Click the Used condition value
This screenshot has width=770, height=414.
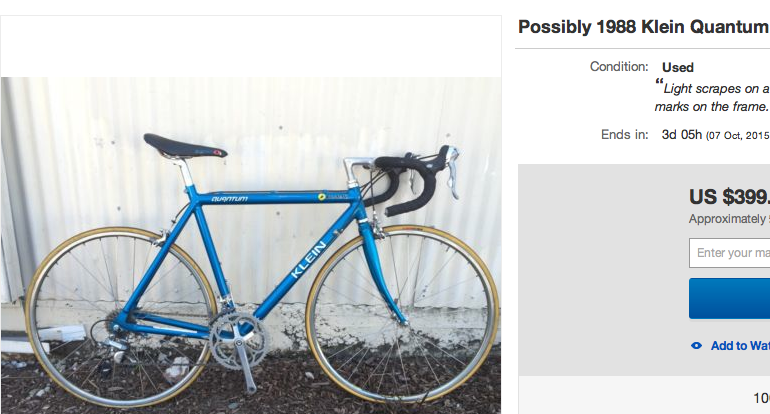(678, 67)
